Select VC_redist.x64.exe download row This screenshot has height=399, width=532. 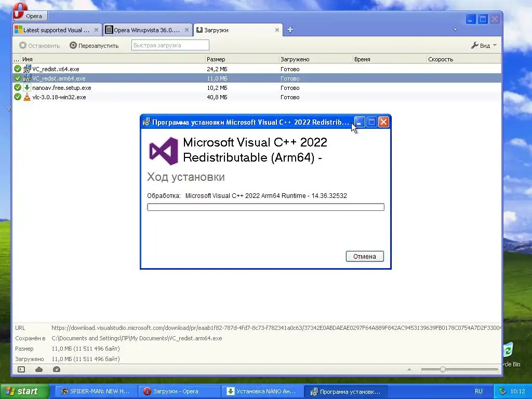257,69
